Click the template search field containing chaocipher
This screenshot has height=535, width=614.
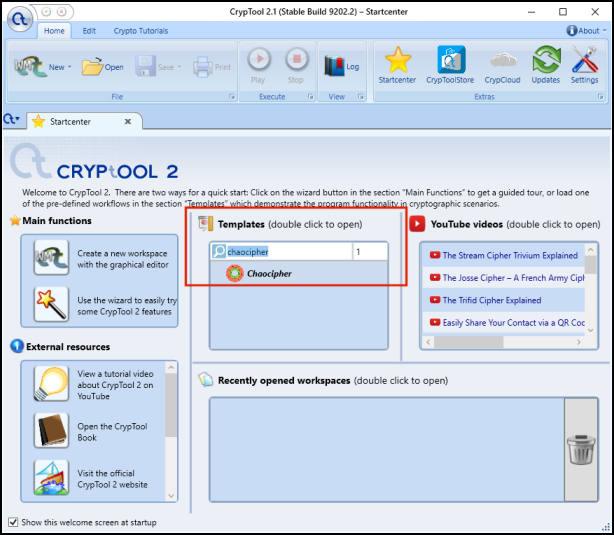[x=289, y=251]
